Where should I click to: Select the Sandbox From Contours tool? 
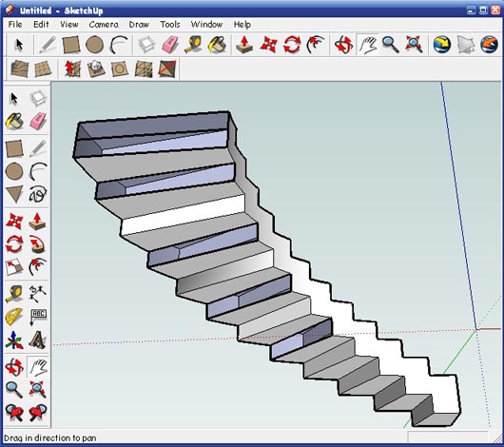(x=19, y=68)
